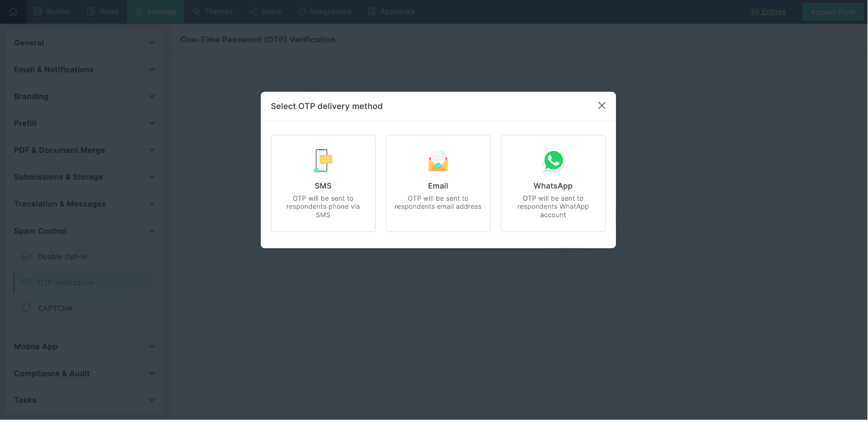Click the Share icon
This screenshot has width=868, height=422.
(253, 12)
